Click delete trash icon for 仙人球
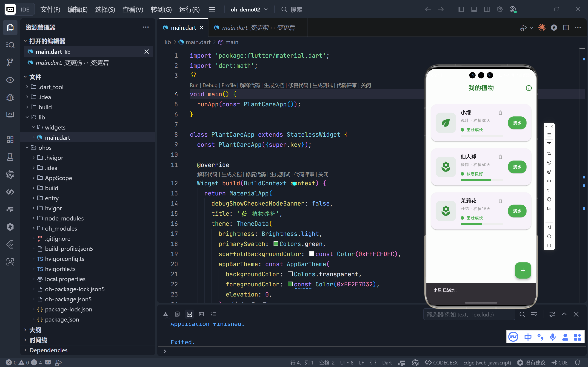This screenshot has width=588, height=367. click(x=500, y=157)
